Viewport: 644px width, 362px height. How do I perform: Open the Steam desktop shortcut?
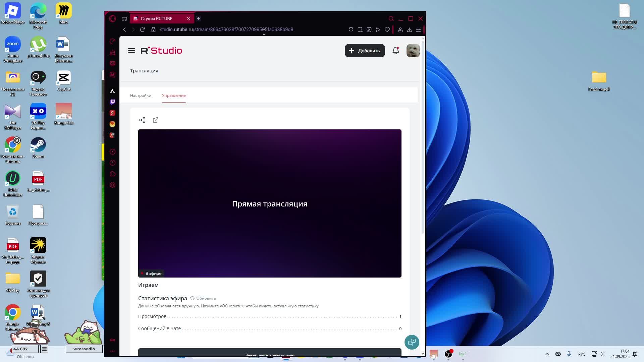(38, 147)
